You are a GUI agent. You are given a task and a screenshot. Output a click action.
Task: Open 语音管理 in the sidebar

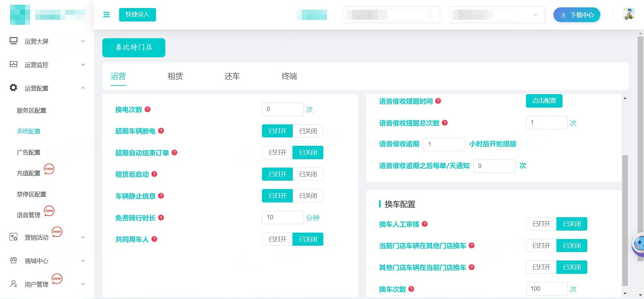[x=29, y=215]
